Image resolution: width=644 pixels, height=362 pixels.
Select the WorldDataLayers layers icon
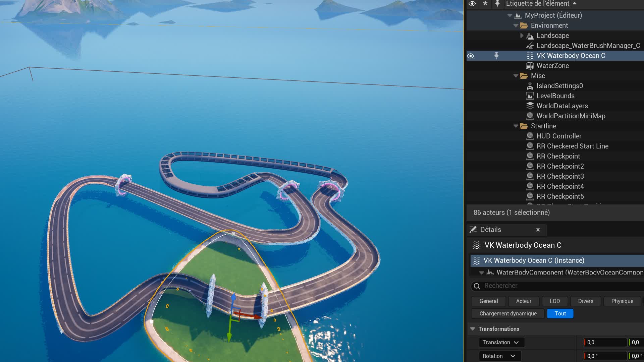coord(530,106)
